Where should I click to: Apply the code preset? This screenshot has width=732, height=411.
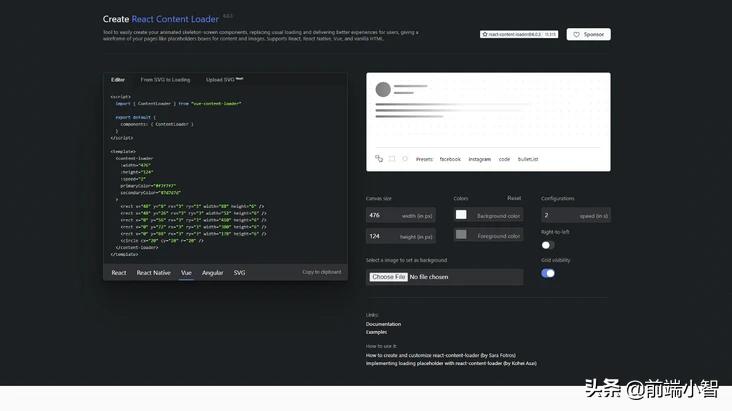pyautogui.click(x=504, y=159)
